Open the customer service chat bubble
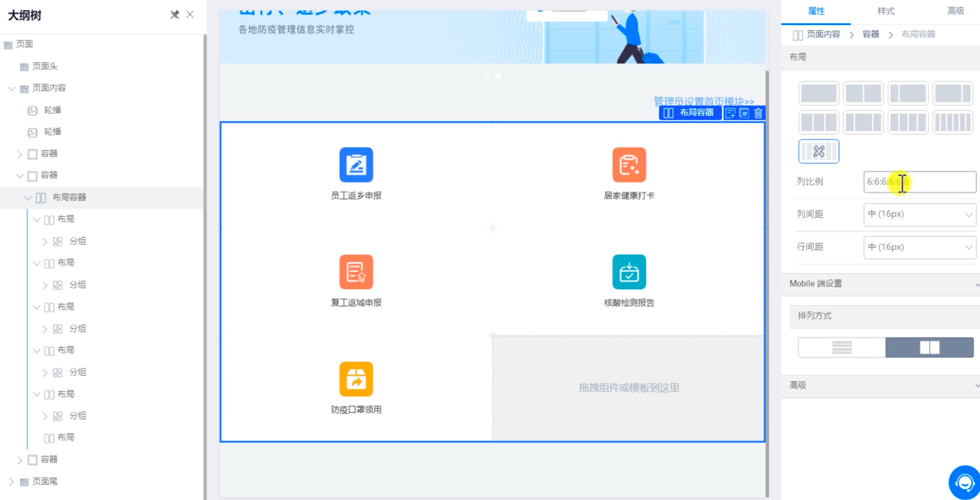980x500 pixels. pyautogui.click(x=964, y=482)
